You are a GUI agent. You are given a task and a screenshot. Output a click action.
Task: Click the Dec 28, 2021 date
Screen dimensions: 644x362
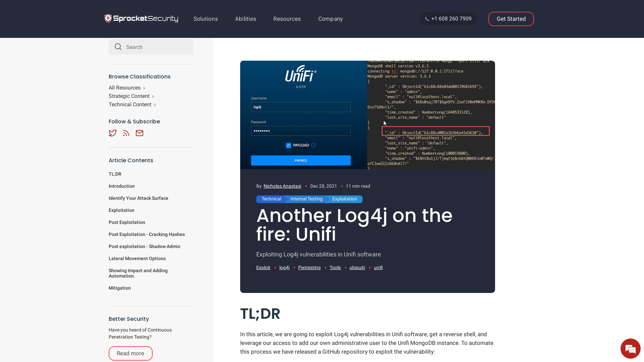point(324,186)
